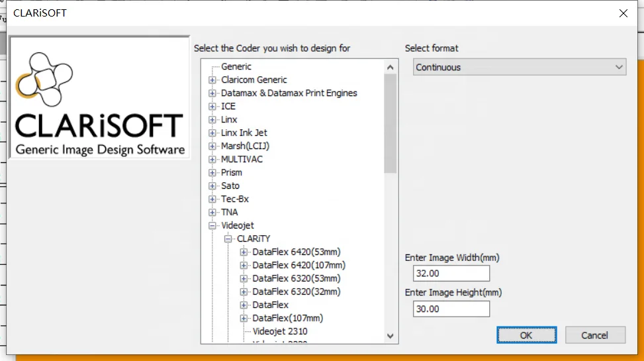Select DataFlex 6420(53mm) label
The height and width of the screenshot is (361, 644).
[296, 252]
